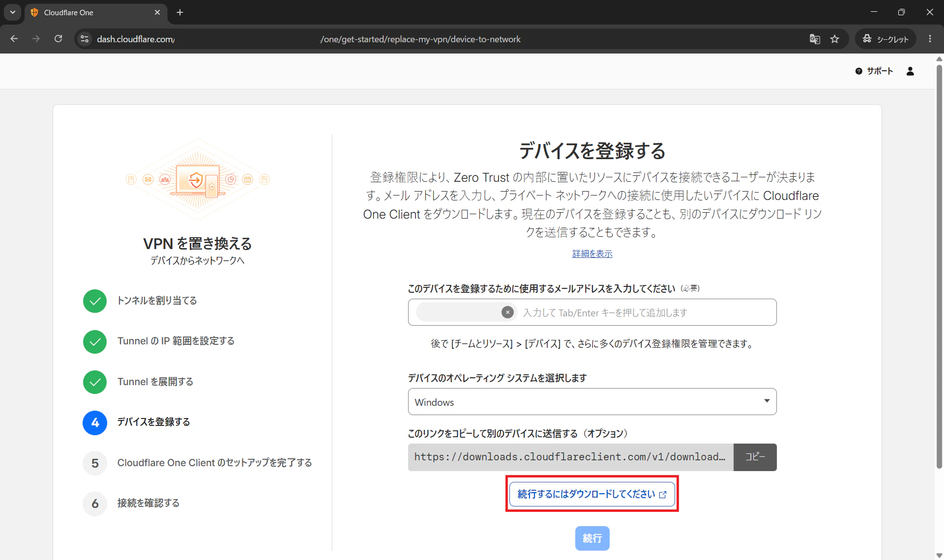Open the incognito シークレット indicator
The width and height of the screenshot is (944, 560).
click(885, 39)
